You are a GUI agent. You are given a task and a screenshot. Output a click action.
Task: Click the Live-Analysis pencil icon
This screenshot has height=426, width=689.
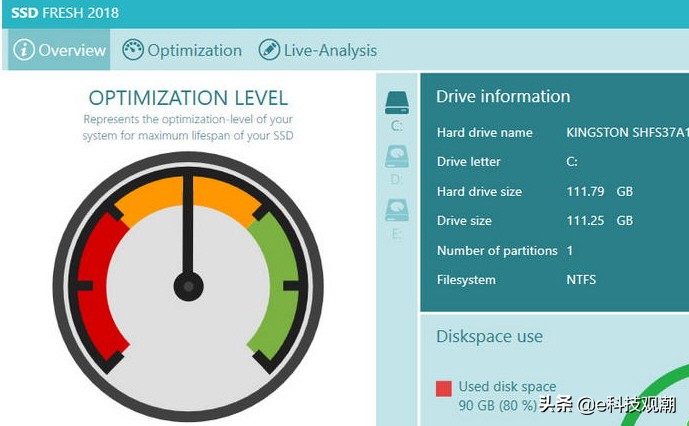tap(269, 50)
